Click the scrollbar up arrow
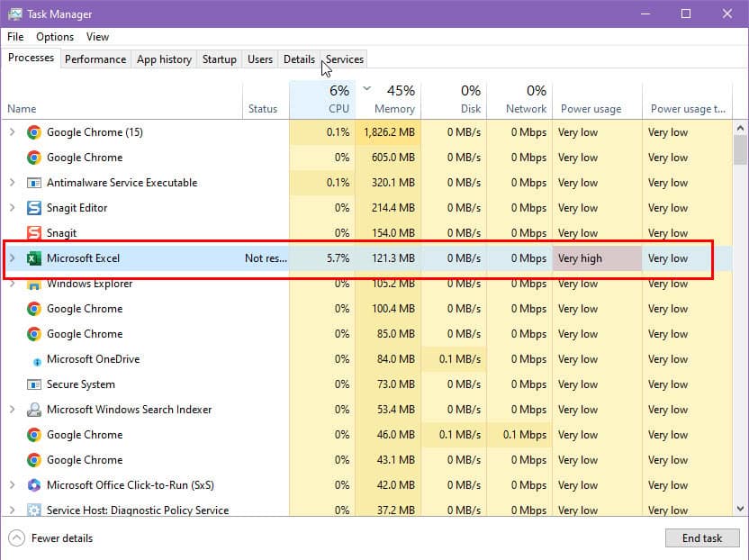This screenshot has height=560, width=749. click(740, 128)
